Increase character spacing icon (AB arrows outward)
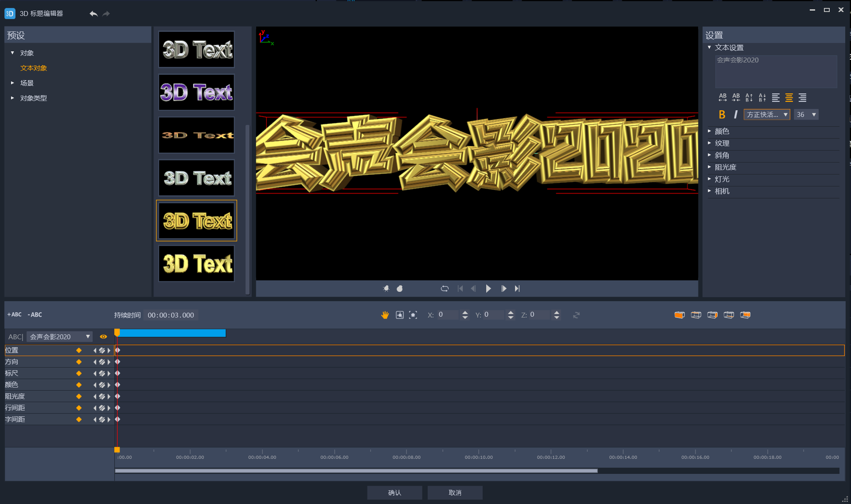This screenshot has height=504, width=851. click(722, 97)
